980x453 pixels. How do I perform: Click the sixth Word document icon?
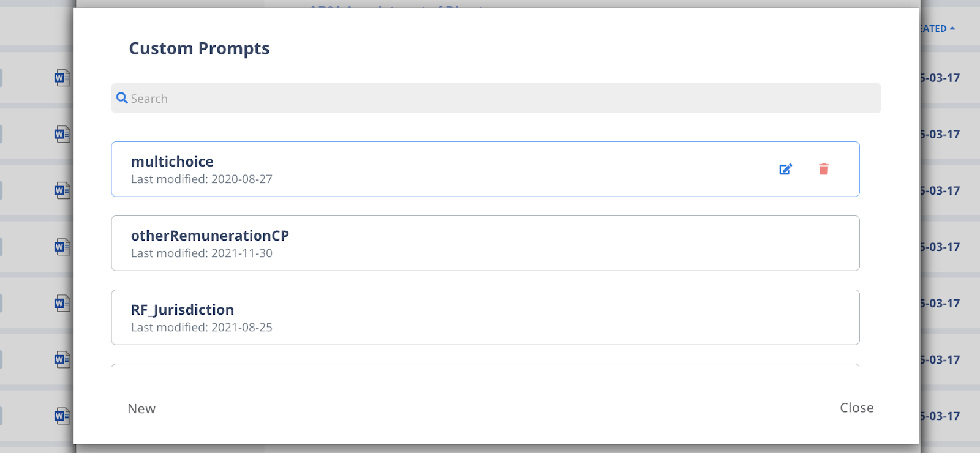point(62,359)
